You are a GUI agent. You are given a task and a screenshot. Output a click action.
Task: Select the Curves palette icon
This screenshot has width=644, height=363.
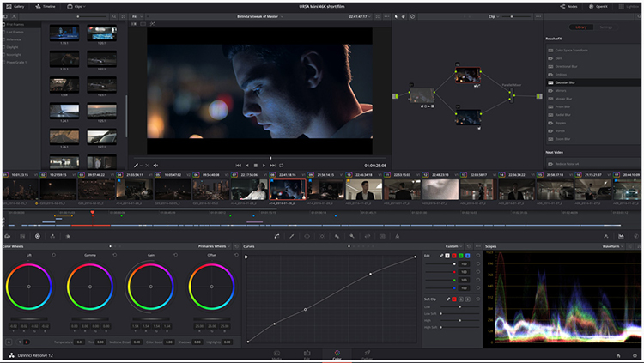coord(276,236)
